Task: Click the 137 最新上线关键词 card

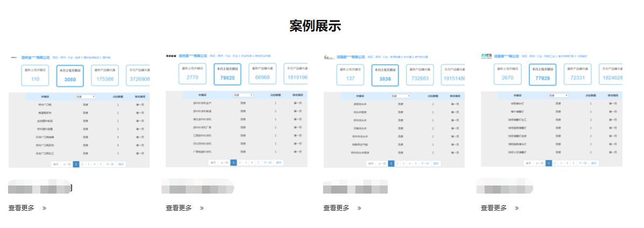Action: point(351,76)
